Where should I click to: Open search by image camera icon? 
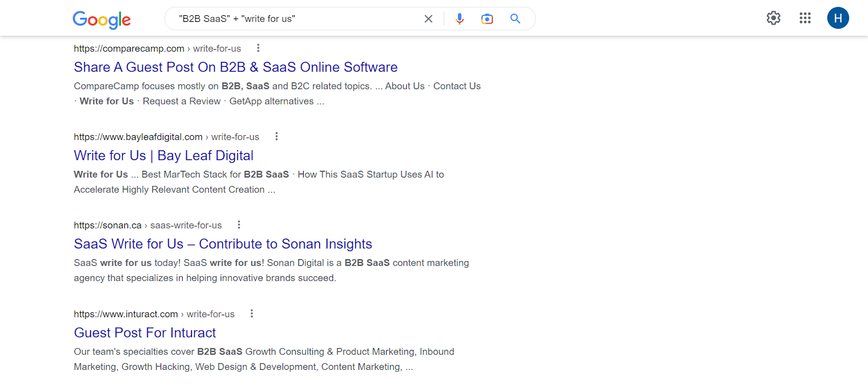487,19
